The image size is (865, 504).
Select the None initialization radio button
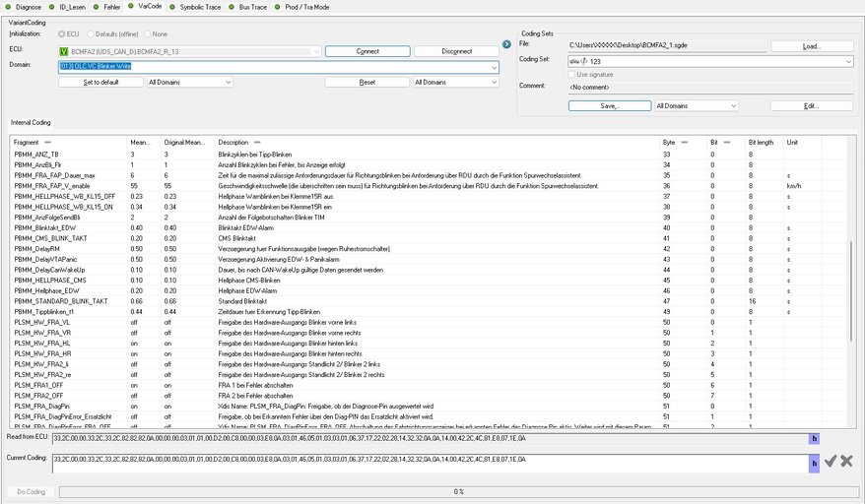pos(148,34)
